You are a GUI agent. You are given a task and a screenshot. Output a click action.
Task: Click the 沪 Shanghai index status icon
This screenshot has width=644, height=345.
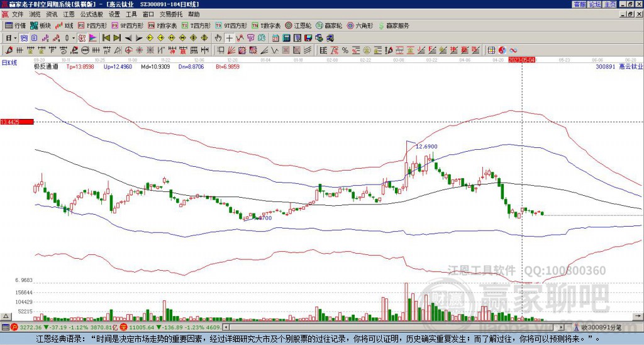pos(14,327)
